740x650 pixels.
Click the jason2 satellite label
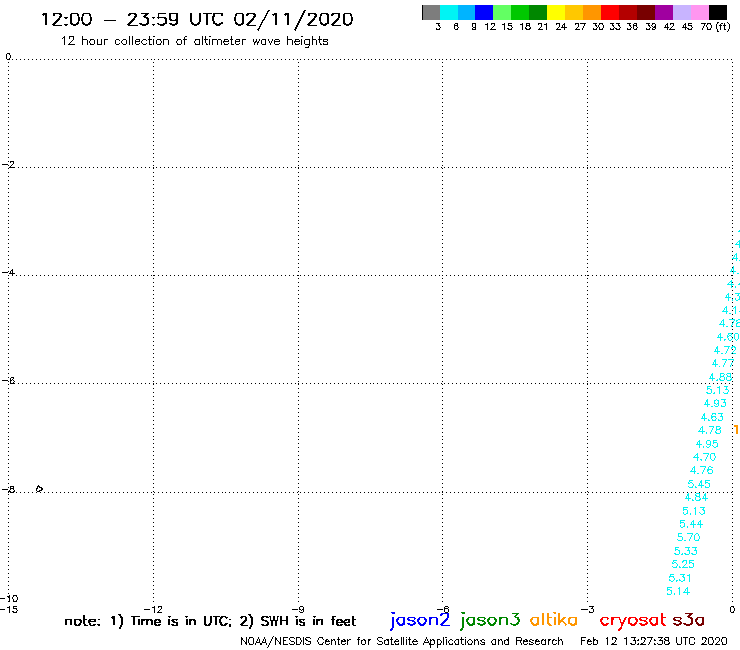pyautogui.click(x=420, y=620)
